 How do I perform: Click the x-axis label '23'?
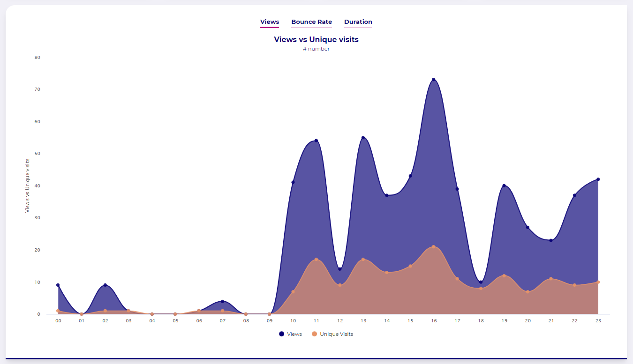[x=598, y=321]
